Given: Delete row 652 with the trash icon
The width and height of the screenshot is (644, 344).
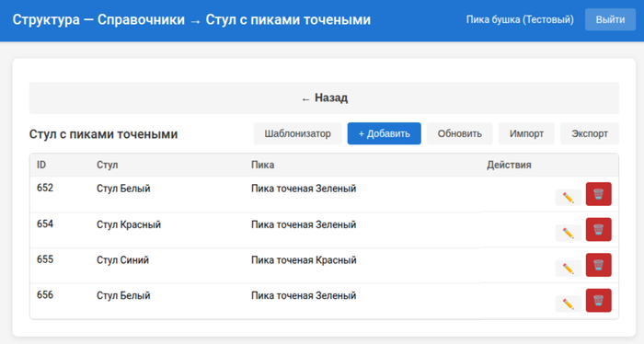Looking at the screenshot, I should tap(598, 194).
